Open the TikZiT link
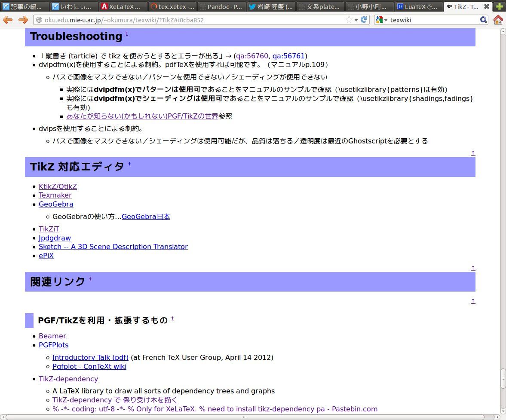The image size is (506, 420). click(x=49, y=229)
